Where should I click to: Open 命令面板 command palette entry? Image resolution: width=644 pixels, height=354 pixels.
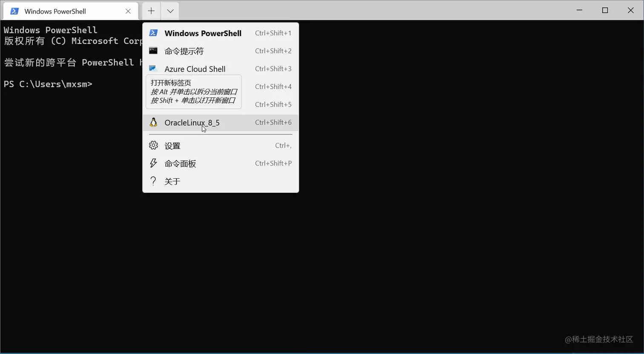pos(180,163)
